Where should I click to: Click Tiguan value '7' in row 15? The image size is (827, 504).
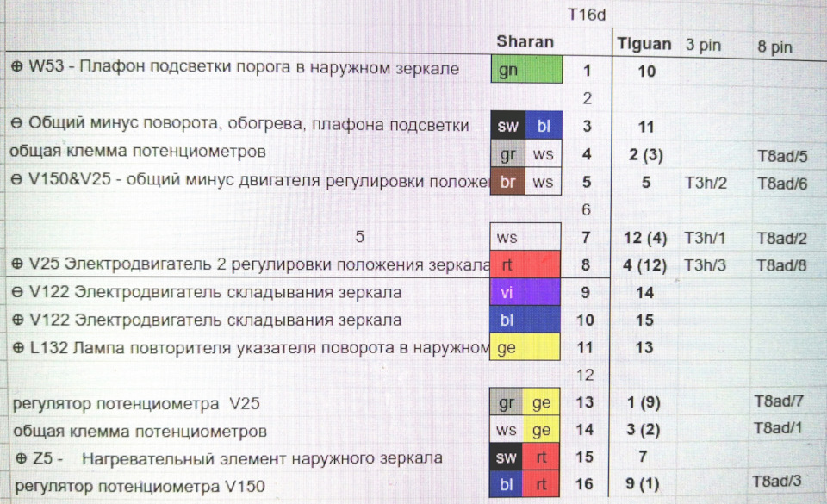(643, 457)
